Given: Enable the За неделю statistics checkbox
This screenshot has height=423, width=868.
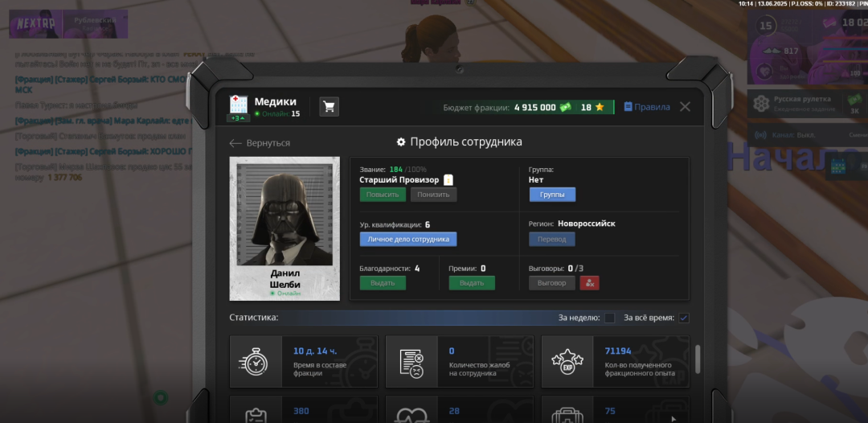Looking at the screenshot, I should pyautogui.click(x=609, y=318).
